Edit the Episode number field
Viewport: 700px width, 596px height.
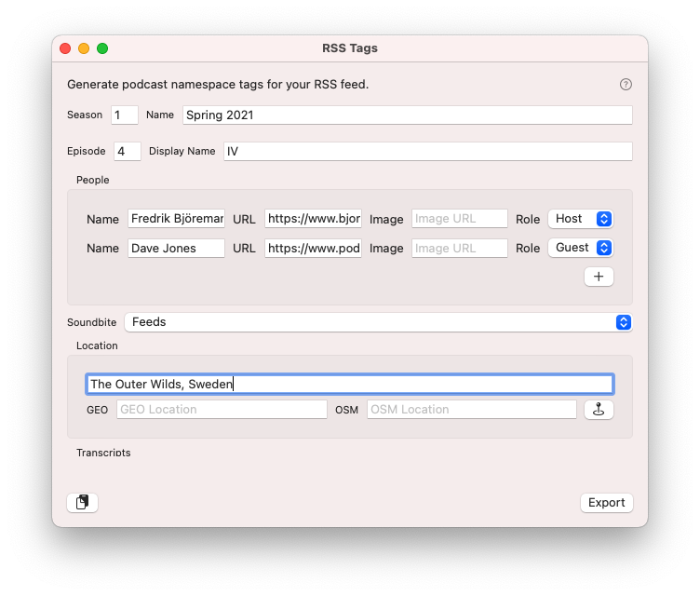pyautogui.click(x=128, y=152)
